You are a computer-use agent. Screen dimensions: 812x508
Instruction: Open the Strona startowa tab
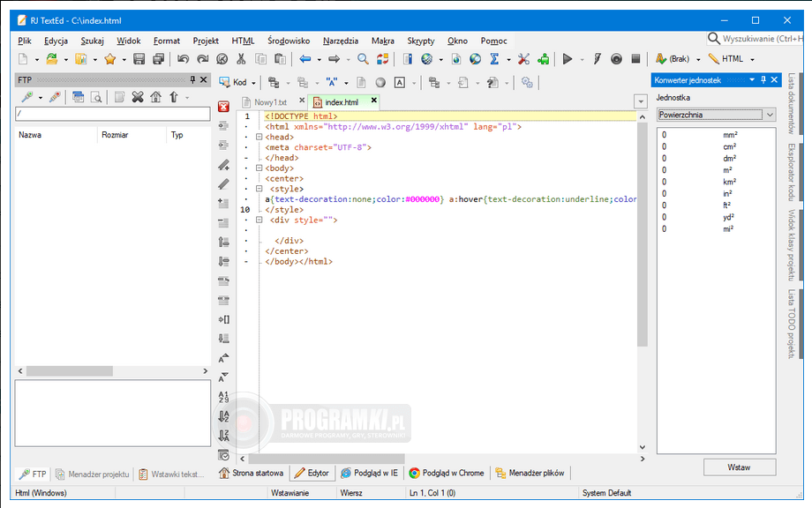coord(252,473)
